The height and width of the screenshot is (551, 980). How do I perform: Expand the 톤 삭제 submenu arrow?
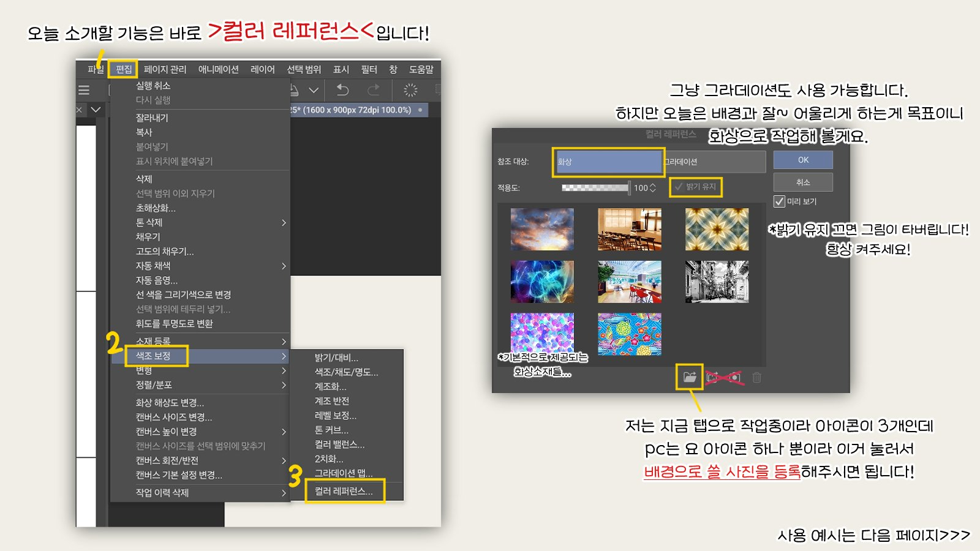284,223
